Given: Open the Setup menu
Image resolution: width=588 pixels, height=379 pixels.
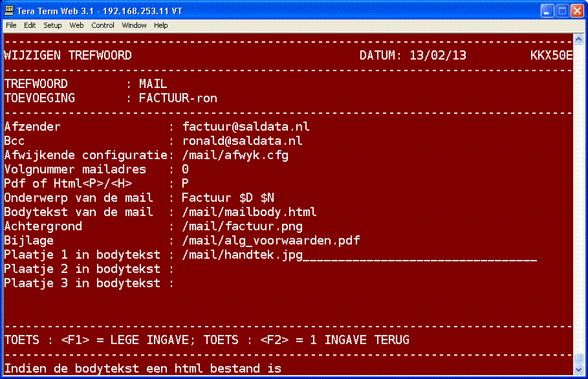Looking at the screenshot, I should [x=52, y=25].
